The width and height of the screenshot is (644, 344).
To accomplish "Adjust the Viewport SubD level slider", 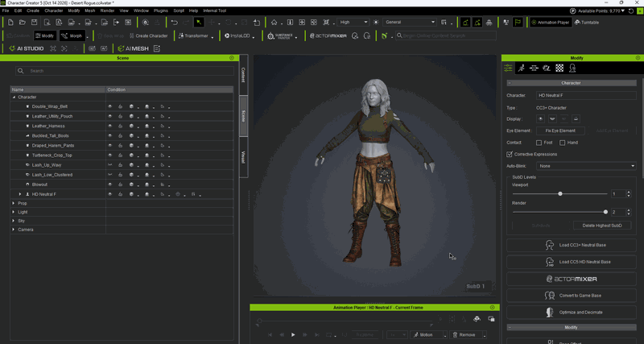I will (x=559, y=193).
